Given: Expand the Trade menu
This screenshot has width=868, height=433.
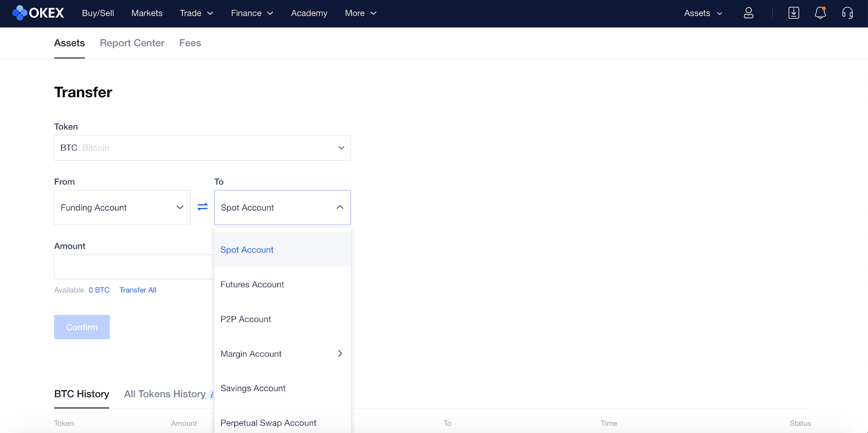Looking at the screenshot, I should (x=196, y=13).
